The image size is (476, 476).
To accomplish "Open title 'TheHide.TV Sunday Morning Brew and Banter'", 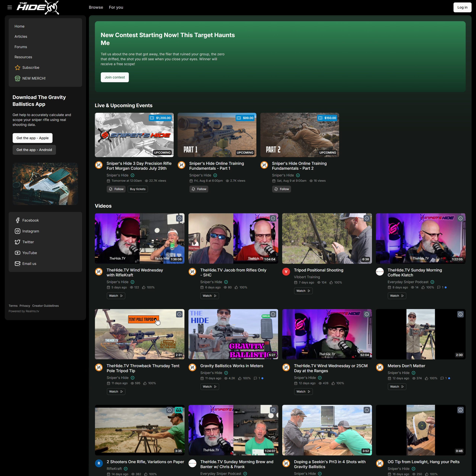I will tap(237, 464).
